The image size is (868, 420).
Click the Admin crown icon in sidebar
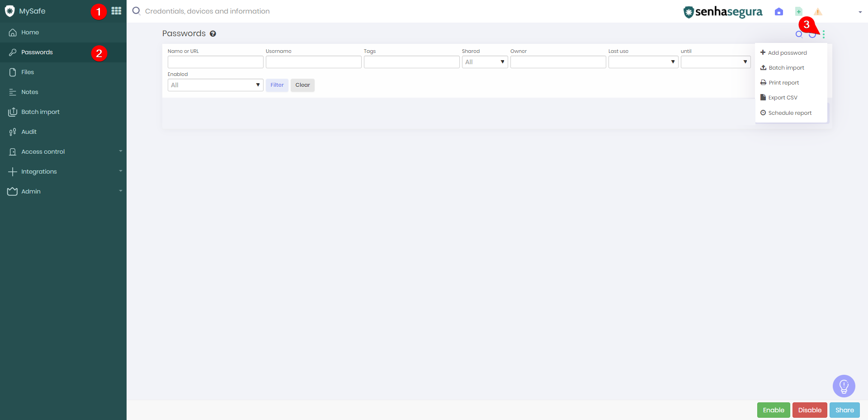(x=13, y=192)
